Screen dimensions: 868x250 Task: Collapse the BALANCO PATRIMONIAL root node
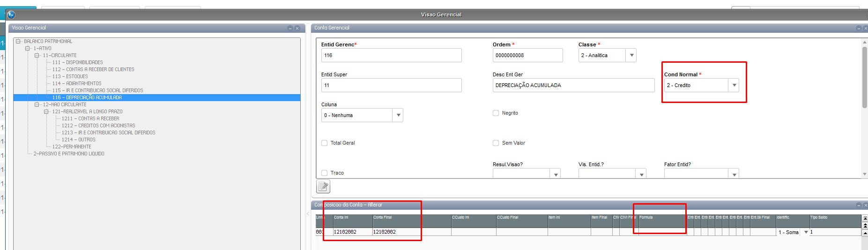[18, 41]
